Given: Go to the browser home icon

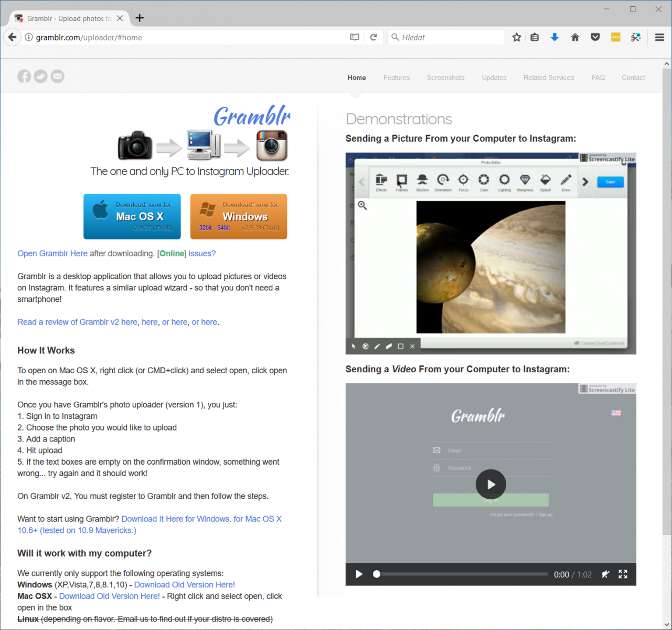Looking at the screenshot, I should [x=575, y=37].
